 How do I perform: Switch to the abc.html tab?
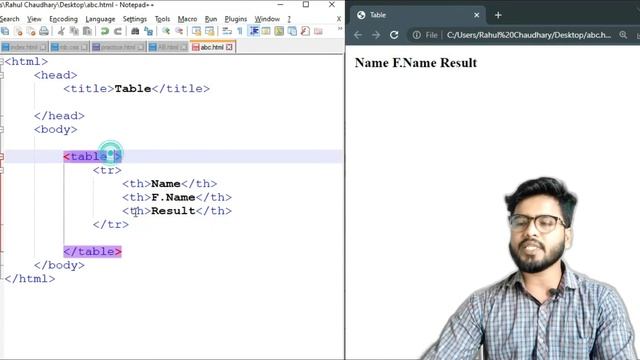[212, 47]
